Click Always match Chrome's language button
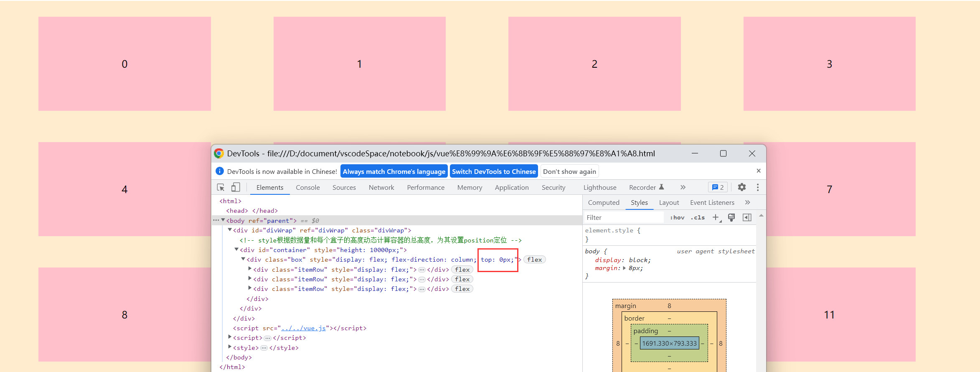Screen dimensions: 980x372 [x=394, y=171]
